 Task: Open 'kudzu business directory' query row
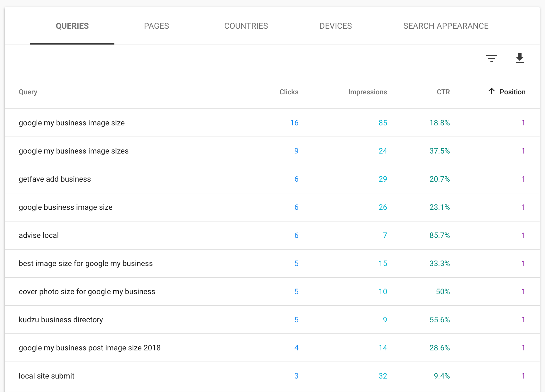pos(61,320)
